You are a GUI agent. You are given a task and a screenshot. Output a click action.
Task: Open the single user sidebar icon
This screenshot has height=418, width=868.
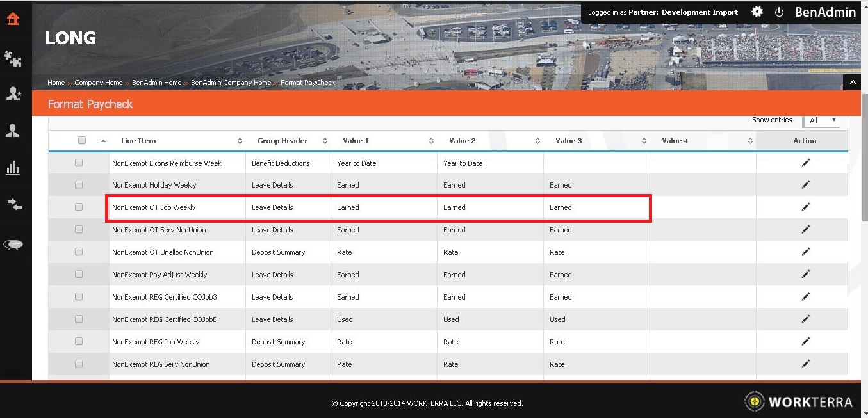(x=13, y=131)
